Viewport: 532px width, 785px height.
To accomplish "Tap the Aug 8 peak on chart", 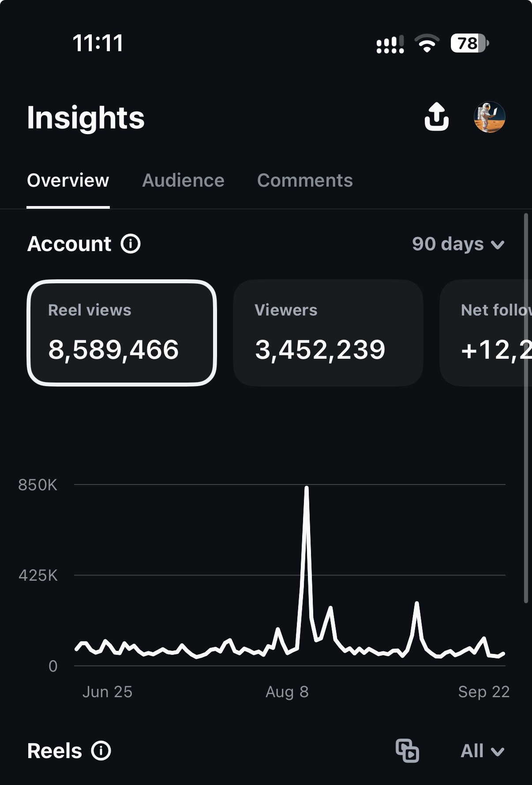I will [x=306, y=488].
